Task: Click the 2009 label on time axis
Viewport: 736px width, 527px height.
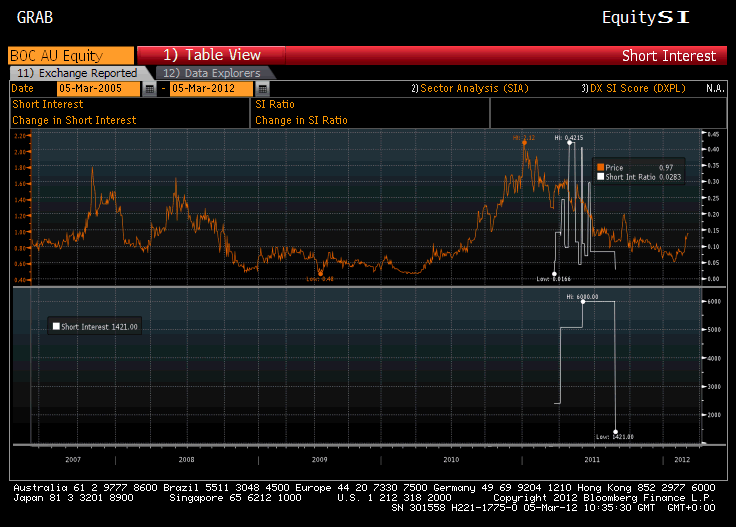Action: 320,459
